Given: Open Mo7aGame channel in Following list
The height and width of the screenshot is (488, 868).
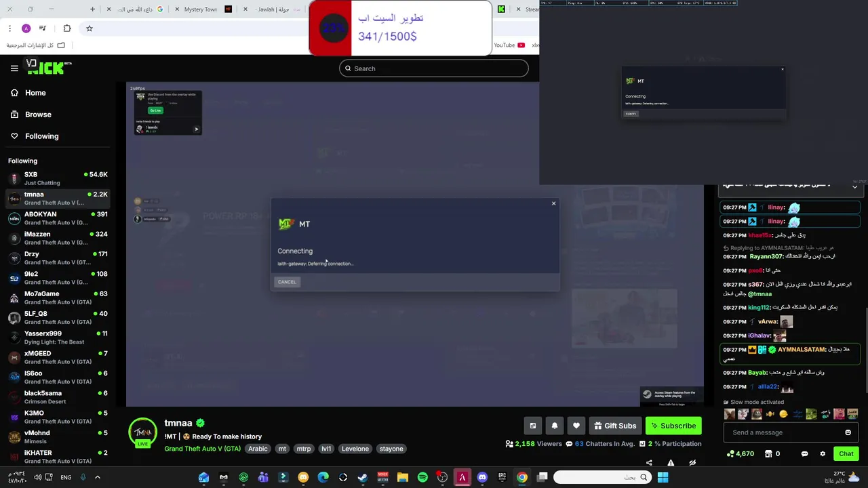Looking at the screenshot, I should tap(58, 298).
